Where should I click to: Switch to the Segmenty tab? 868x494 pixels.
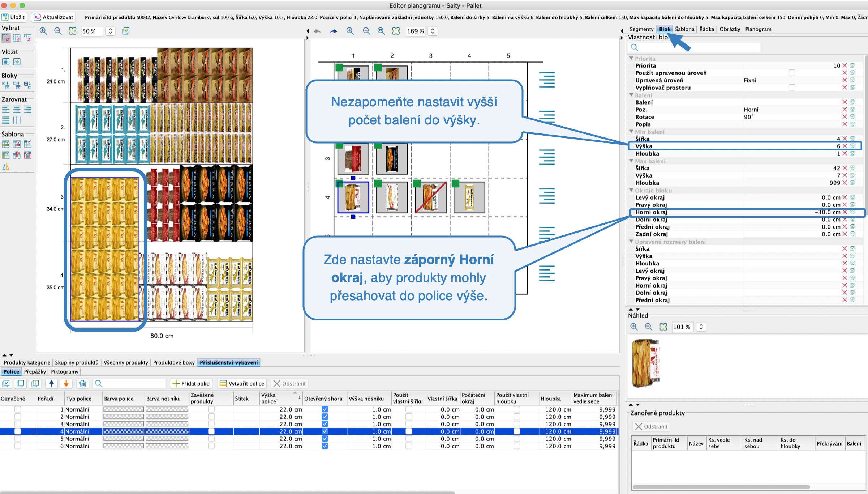pyautogui.click(x=641, y=29)
